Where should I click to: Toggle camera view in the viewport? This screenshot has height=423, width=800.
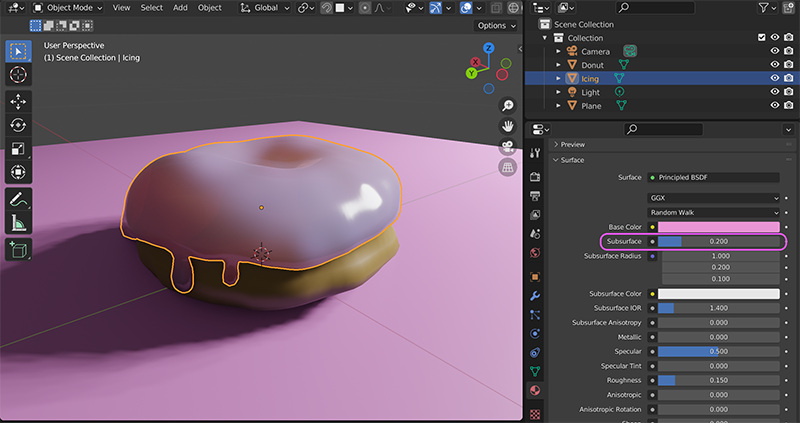[507, 147]
